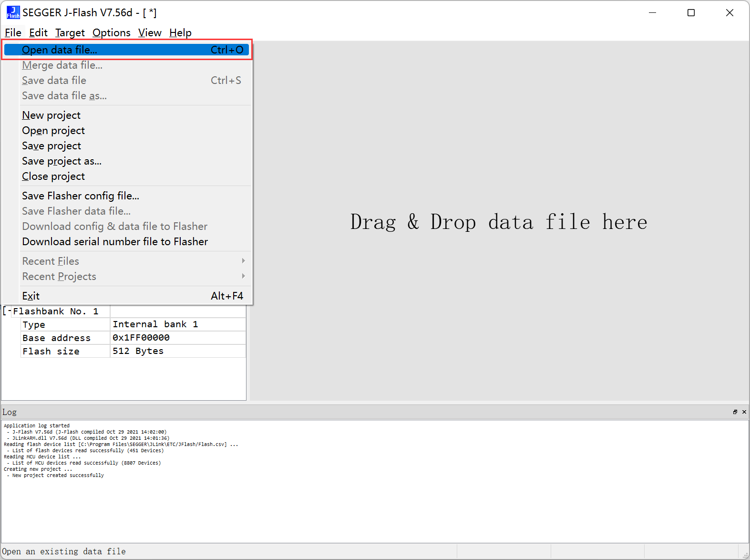Click Open project in the File menu
This screenshot has height=560, width=750.
53,130
